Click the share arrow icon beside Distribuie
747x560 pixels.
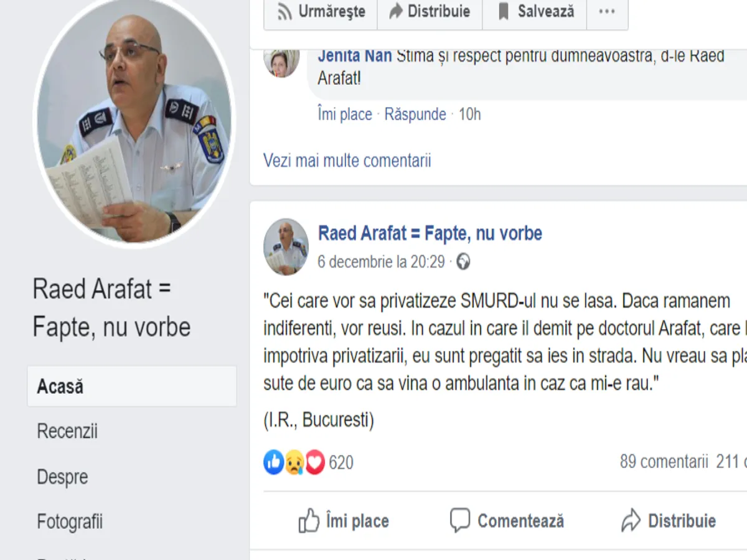[x=631, y=520]
